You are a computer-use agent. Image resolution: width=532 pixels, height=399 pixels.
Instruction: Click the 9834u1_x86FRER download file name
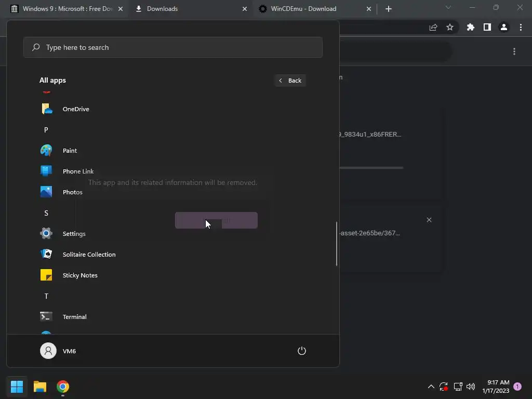coord(370,135)
